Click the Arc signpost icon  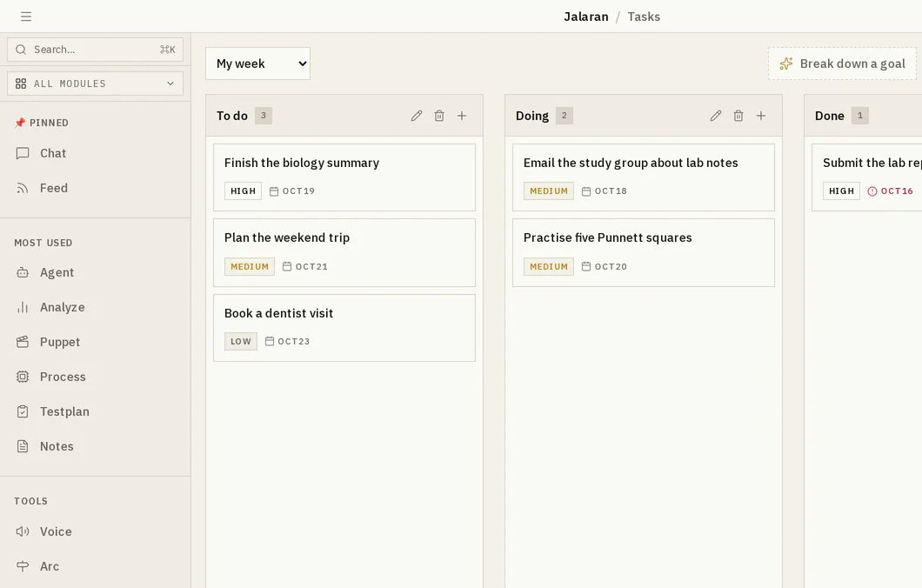coord(23,566)
